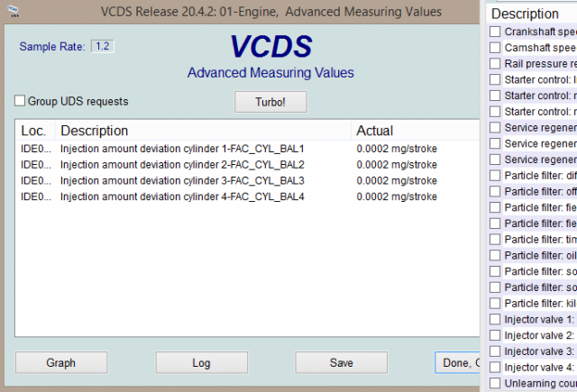This screenshot has width=577, height=392.
Task: Click the Log button
Action: [201, 363]
